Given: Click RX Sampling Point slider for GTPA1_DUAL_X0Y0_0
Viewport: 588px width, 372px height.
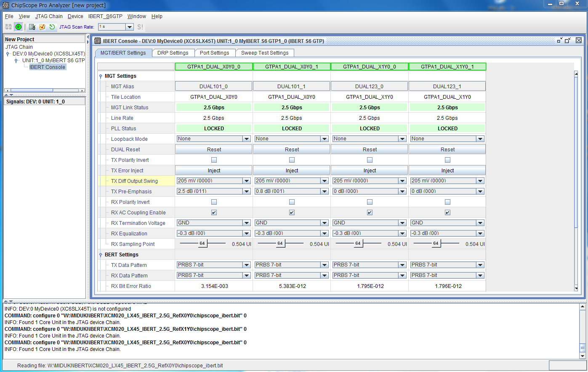Looking at the screenshot, I should (202, 243).
